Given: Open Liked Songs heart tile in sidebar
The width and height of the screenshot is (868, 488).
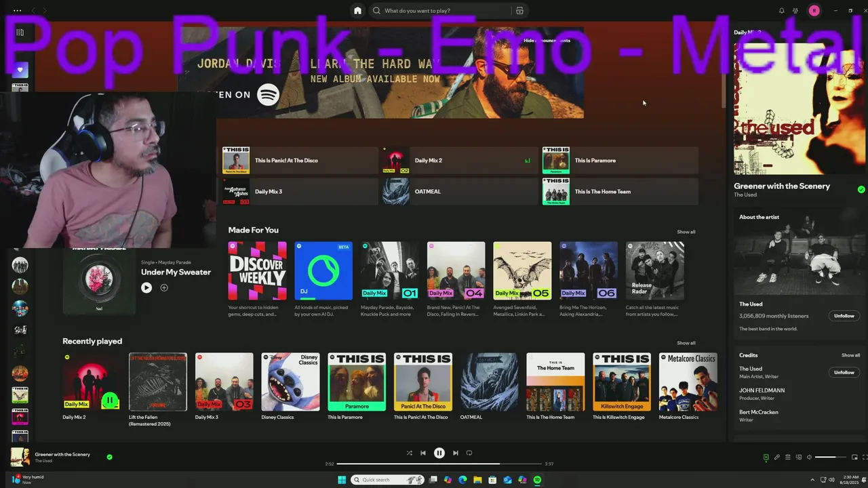Looking at the screenshot, I should (20, 69).
